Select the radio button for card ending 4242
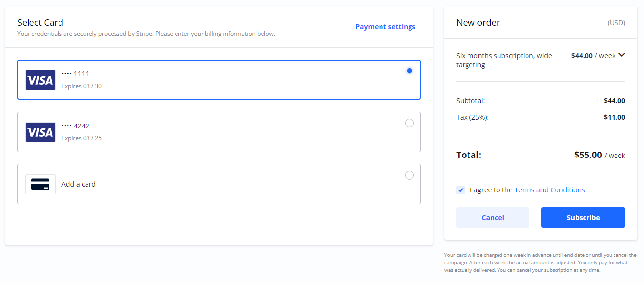The image size is (644, 283). (410, 123)
